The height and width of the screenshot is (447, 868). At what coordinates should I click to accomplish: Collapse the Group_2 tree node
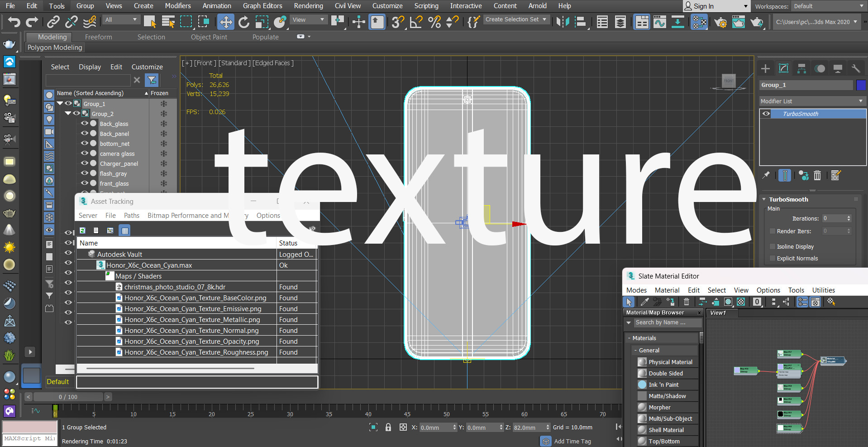tap(68, 114)
